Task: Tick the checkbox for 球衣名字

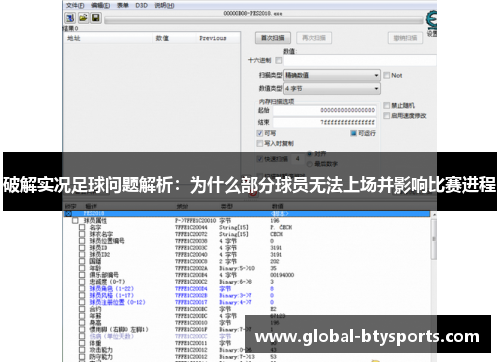Action: (x=82, y=234)
